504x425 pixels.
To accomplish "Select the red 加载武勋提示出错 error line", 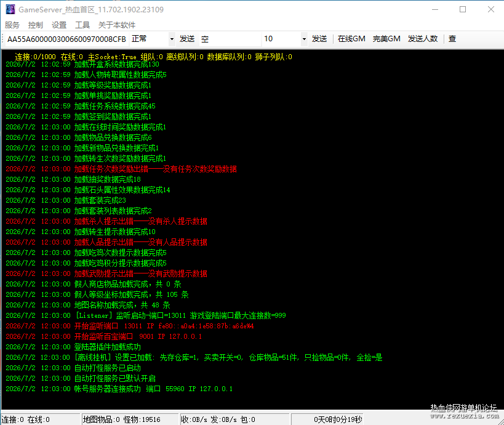I will click(x=106, y=274).
